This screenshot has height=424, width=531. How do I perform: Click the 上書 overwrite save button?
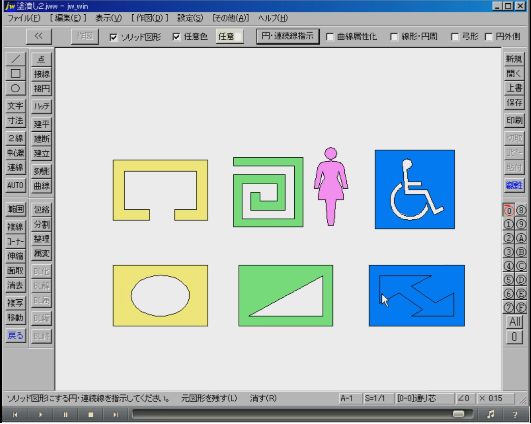514,88
